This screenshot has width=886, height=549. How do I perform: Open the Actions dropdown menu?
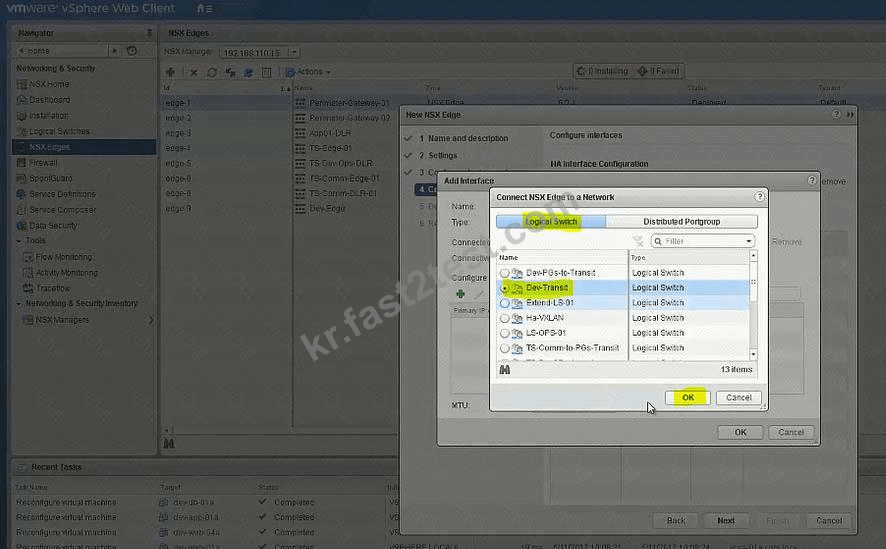[308, 72]
